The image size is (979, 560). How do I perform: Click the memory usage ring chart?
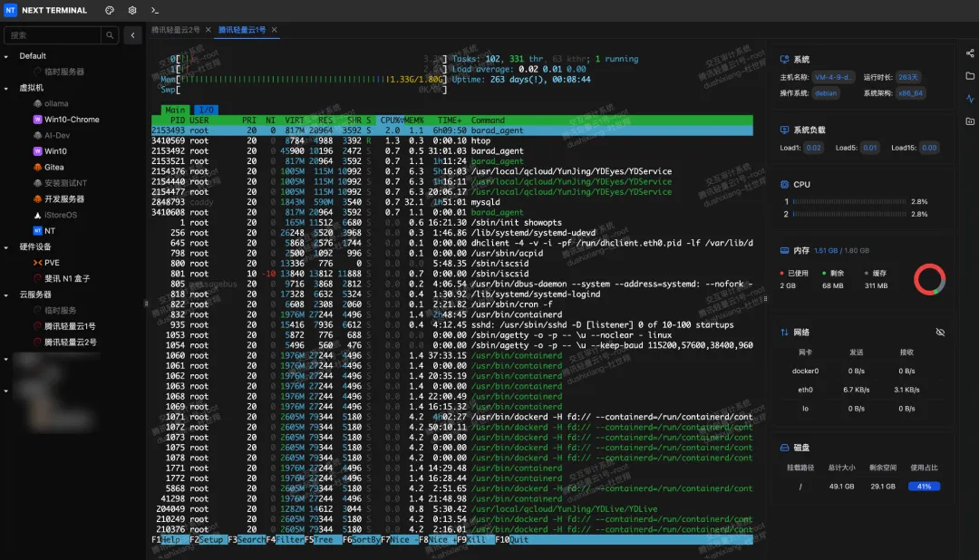click(929, 279)
